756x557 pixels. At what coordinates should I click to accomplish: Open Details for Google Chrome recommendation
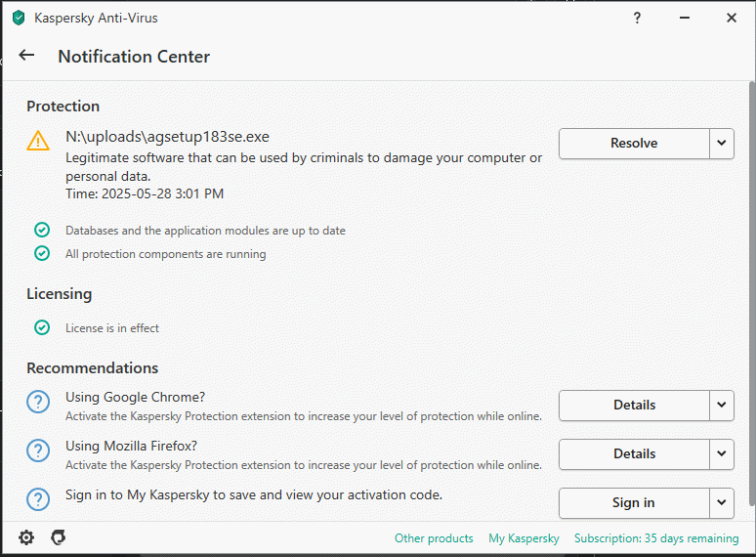(634, 406)
